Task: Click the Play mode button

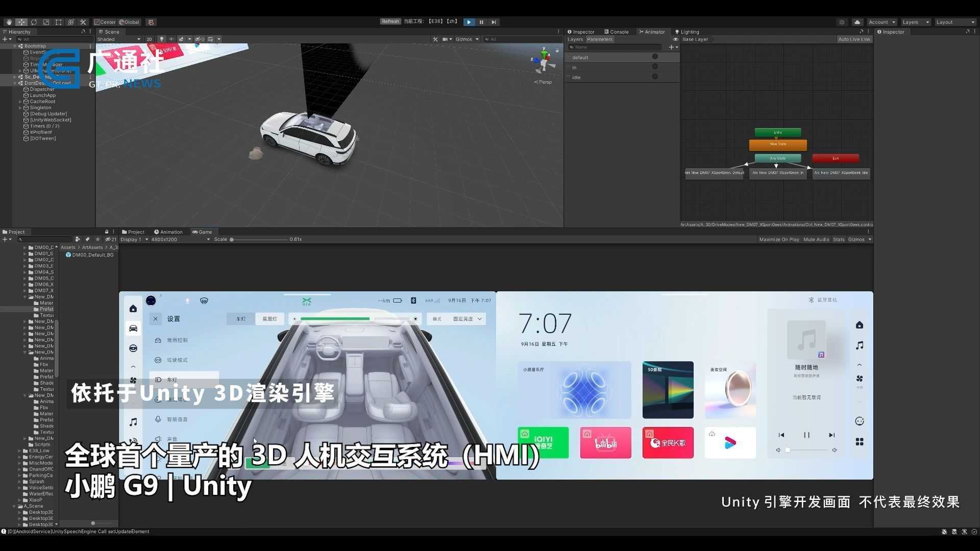Action: coord(469,22)
